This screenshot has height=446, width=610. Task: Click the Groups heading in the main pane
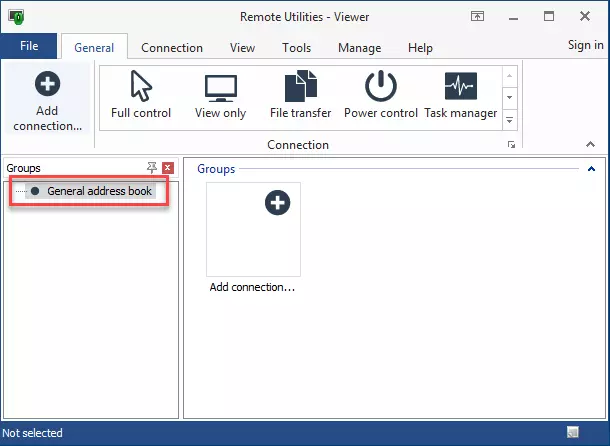pos(216,169)
